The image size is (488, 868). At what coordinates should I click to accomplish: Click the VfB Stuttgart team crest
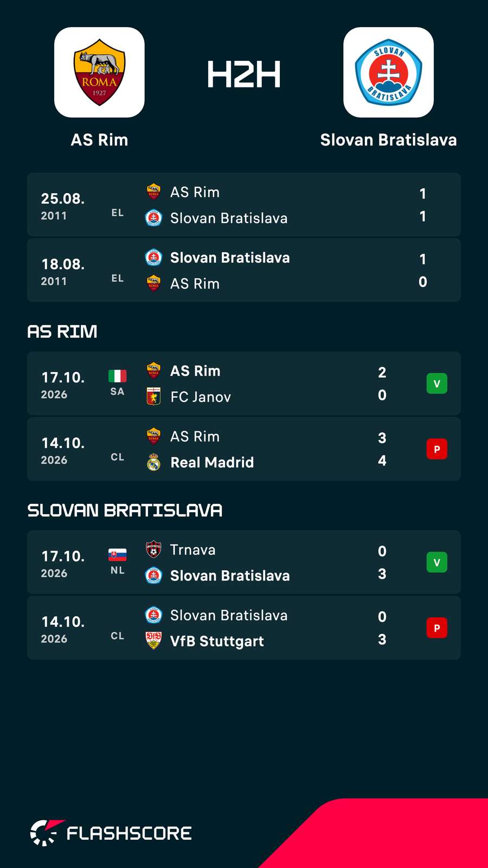pyautogui.click(x=153, y=641)
